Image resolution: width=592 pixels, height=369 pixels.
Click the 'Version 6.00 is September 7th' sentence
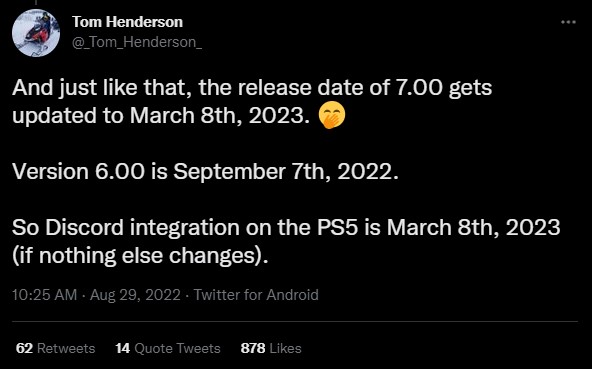[x=205, y=172]
